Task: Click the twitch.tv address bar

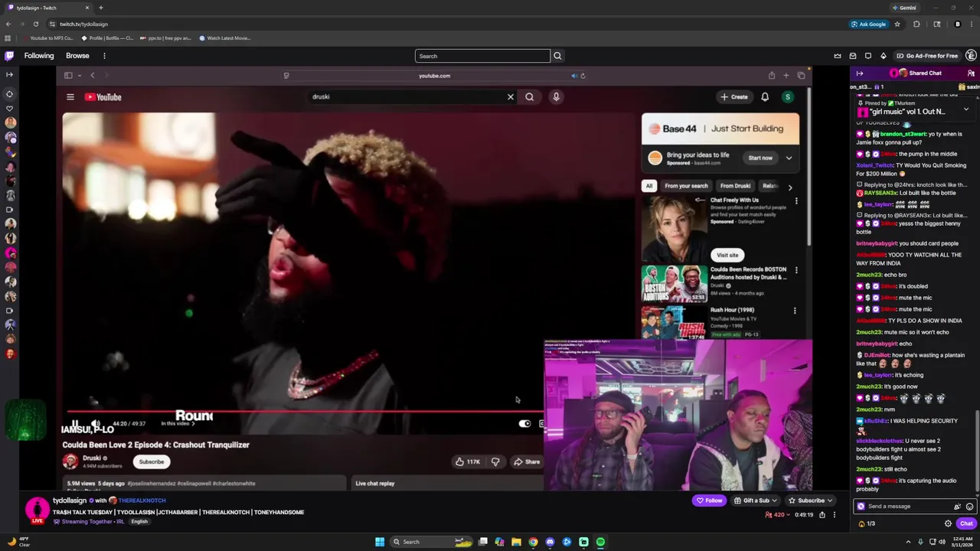Action: 444,24
